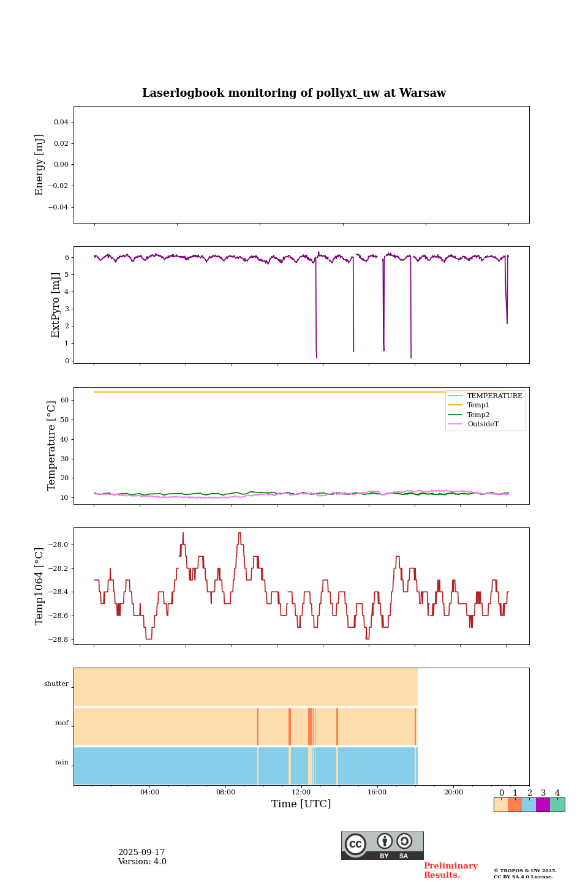Click the 16:00 time tick label
The width and height of the screenshot is (588, 882).
377,792
